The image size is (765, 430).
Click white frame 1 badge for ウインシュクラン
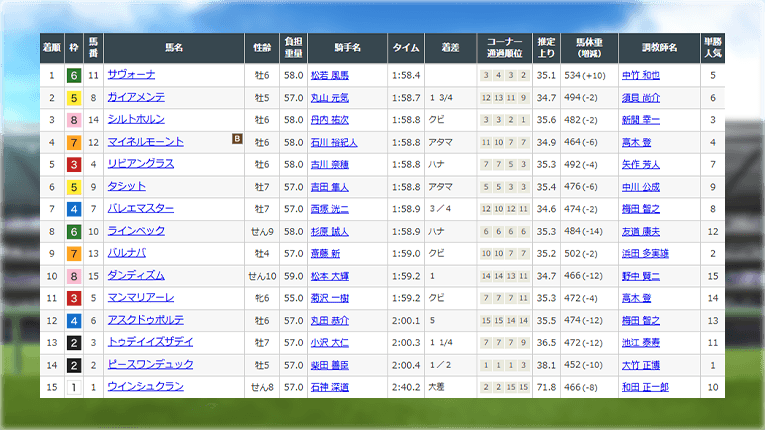point(74,386)
